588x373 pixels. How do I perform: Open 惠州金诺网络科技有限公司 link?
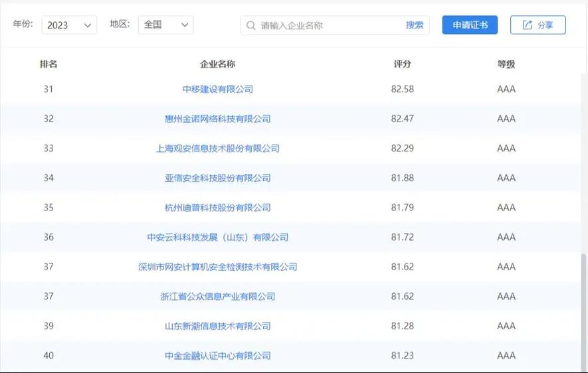click(217, 119)
